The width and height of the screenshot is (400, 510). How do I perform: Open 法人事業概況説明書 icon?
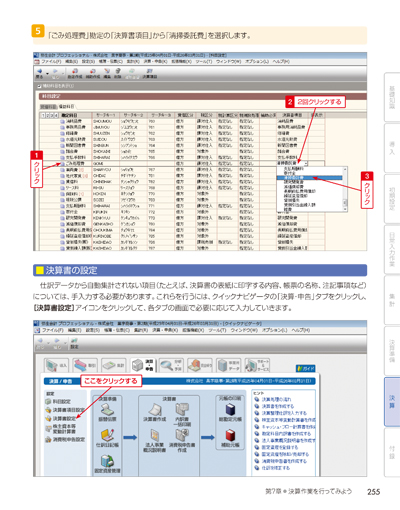pyautogui.click(x=154, y=440)
